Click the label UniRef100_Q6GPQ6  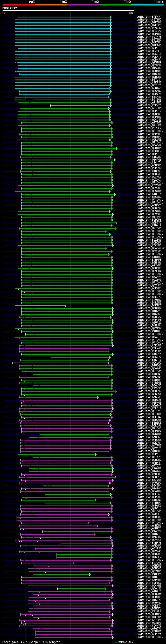click(x=149, y=160)
